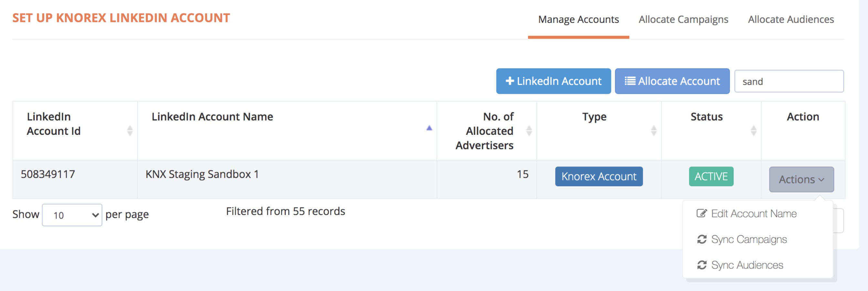Image resolution: width=868 pixels, height=291 pixels.
Task: Select Edit Account Name menu entry
Action: pos(753,213)
